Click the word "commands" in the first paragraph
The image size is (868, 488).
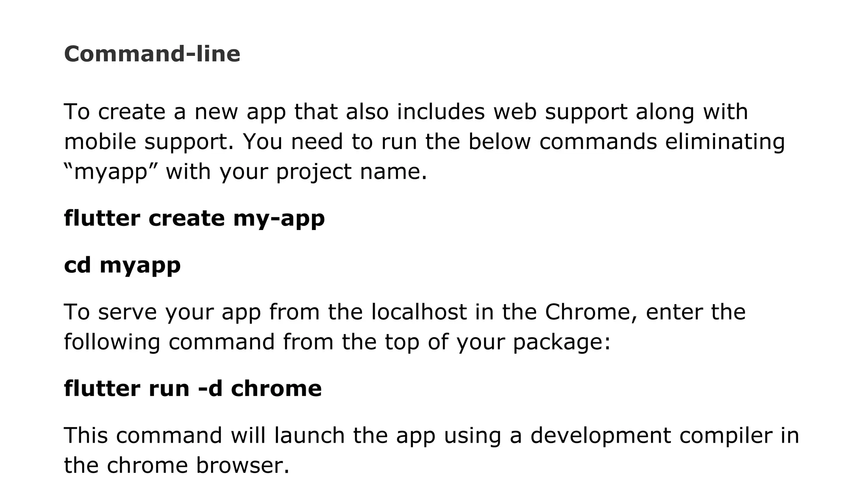point(598,142)
